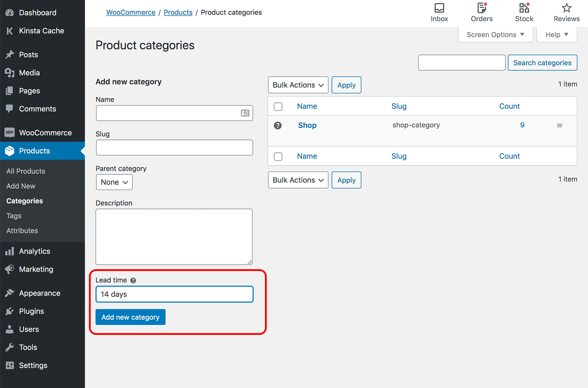Expand the Screen Options panel
Image resolution: width=588 pixels, height=388 pixels.
click(495, 34)
